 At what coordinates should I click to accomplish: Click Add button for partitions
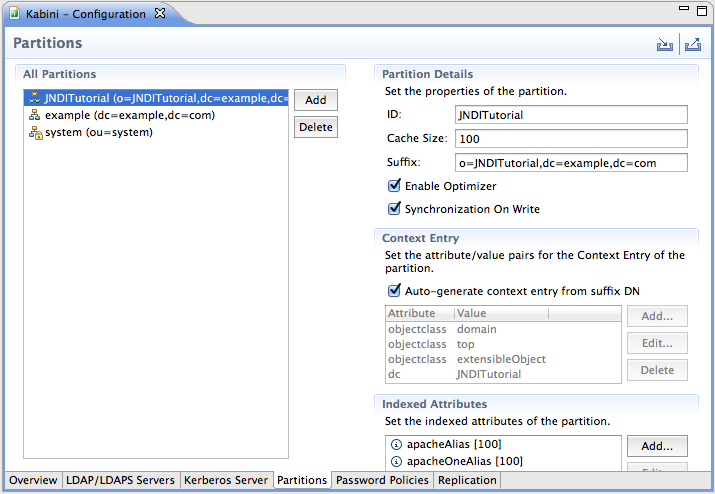(316, 100)
